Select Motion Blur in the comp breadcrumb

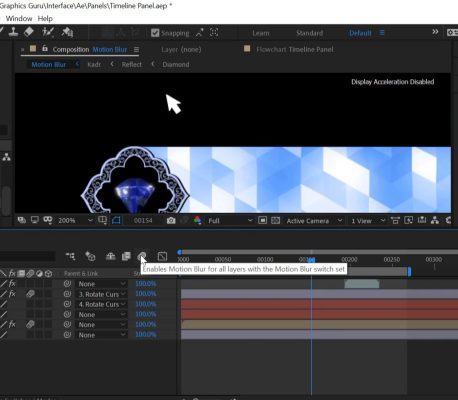pos(49,65)
